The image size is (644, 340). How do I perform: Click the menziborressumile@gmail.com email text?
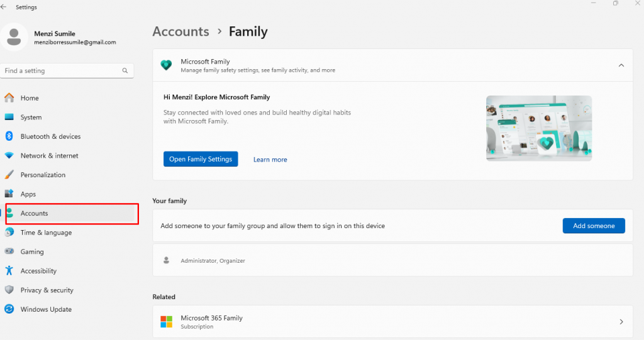pos(75,42)
